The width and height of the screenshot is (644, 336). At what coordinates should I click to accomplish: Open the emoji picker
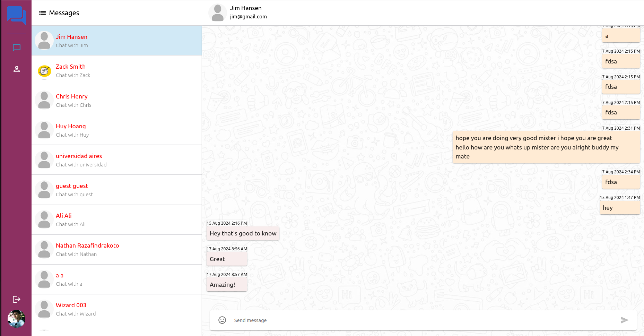tap(222, 320)
